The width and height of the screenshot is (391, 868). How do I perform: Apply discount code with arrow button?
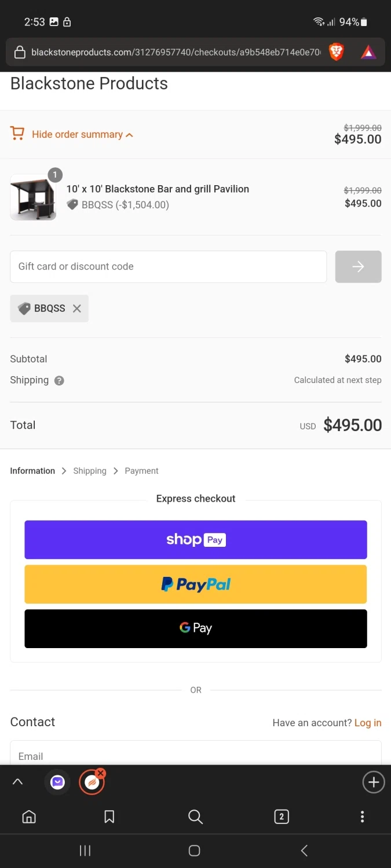[x=358, y=267]
